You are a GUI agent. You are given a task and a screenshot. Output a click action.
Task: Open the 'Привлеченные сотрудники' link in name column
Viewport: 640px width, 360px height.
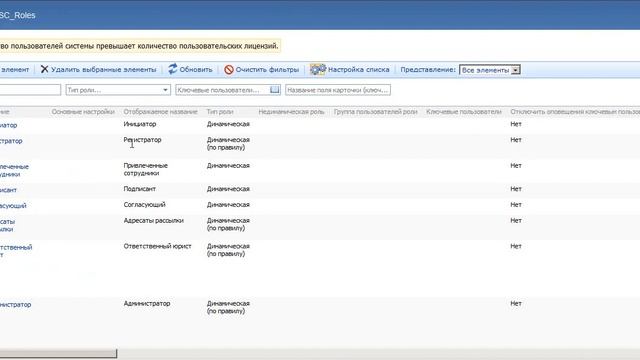(14, 170)
